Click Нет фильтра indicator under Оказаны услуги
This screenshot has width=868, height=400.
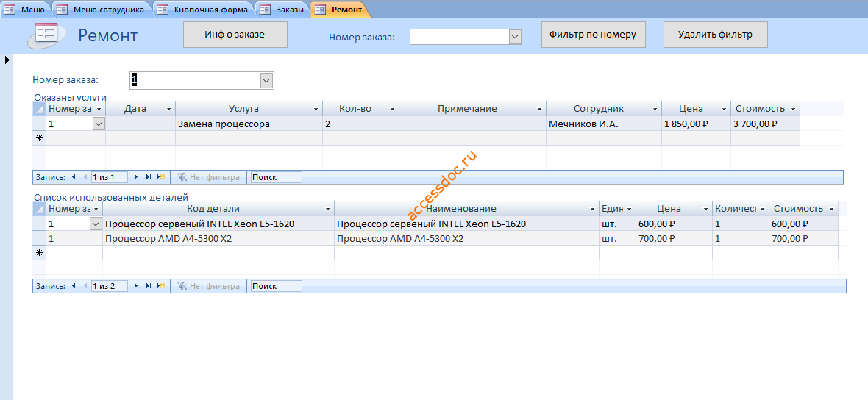pyautogui.click(x=208, y=177)
